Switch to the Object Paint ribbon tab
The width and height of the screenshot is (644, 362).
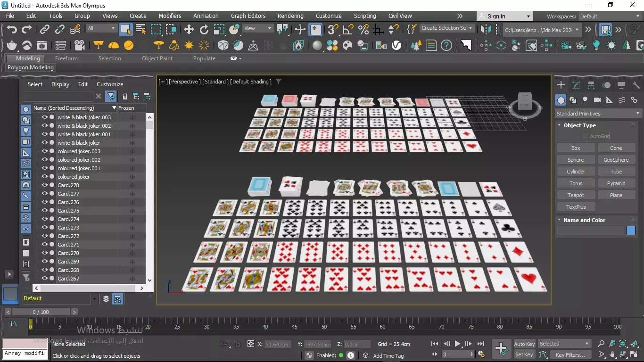click(157, 58)
